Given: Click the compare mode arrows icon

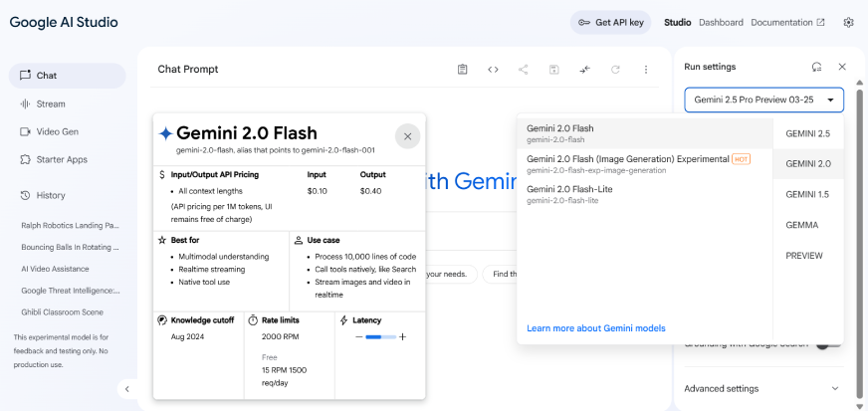Looking at the screenshot, I should click(584, 69).
